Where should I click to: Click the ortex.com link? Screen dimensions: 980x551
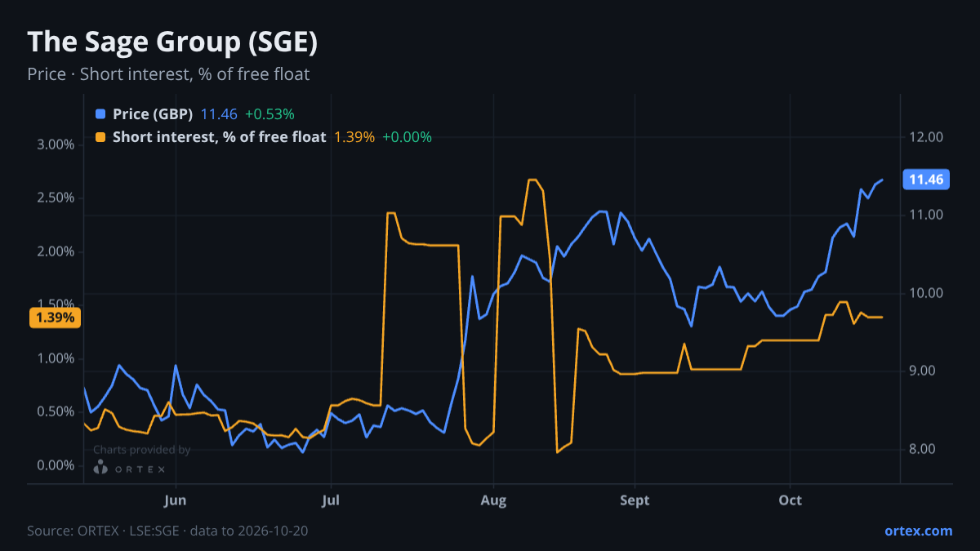tap(918, 531)
